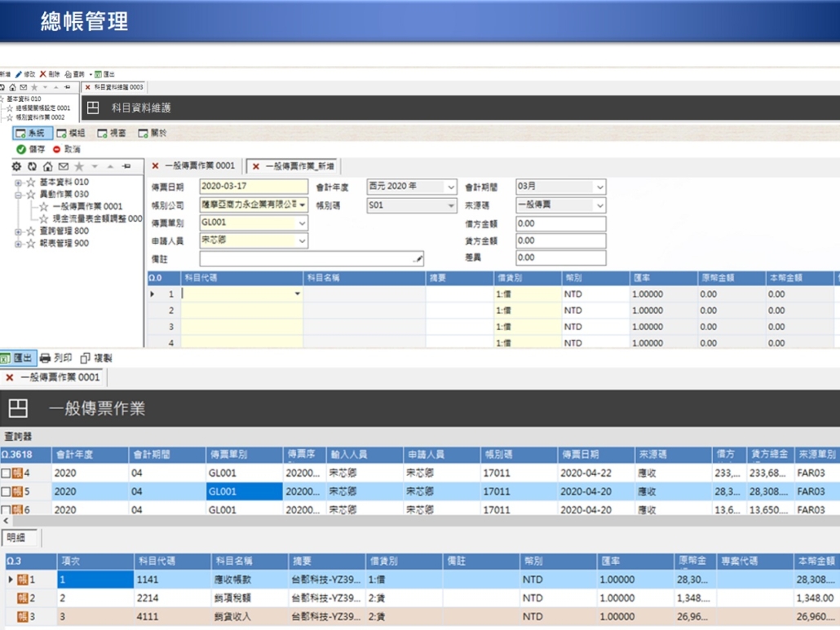Open messages envelope in middle navigation toolbar
The width and height of the screenshot is (840, 630).
[64, 166]
